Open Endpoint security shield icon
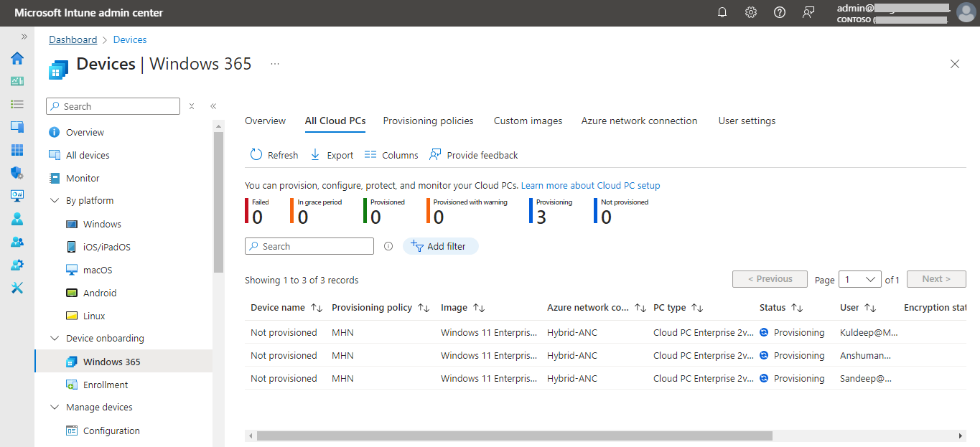Screen dimensions: 980x447 tap(17, 173)
